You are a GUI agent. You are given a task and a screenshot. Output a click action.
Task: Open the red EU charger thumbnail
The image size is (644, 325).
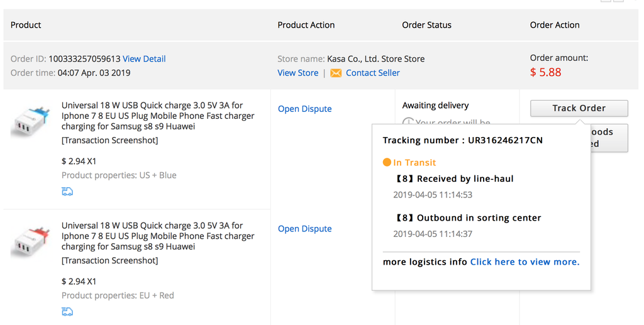point(30,241)
